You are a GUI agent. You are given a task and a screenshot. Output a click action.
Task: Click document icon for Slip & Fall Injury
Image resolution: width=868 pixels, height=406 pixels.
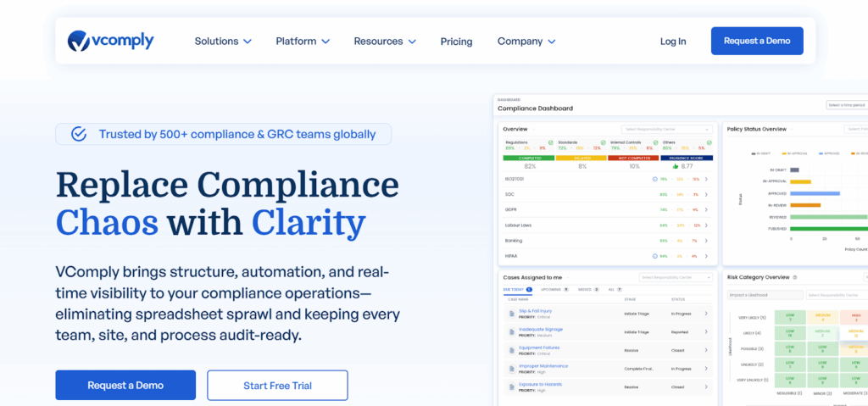[511, 313]
